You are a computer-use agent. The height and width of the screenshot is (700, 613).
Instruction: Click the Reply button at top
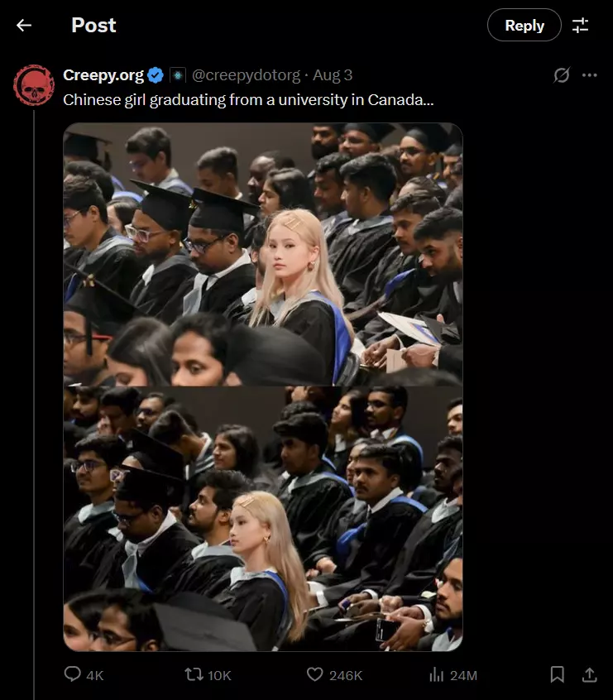click(x=524, y=25)
